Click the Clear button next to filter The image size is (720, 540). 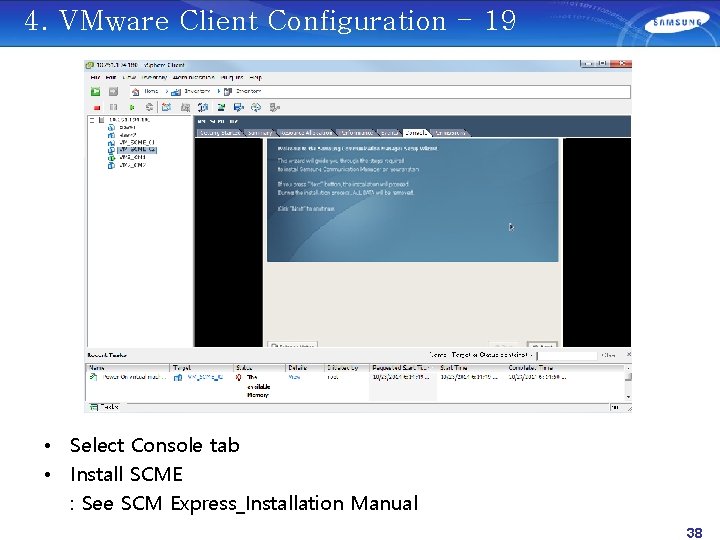(x=609, y=355)
